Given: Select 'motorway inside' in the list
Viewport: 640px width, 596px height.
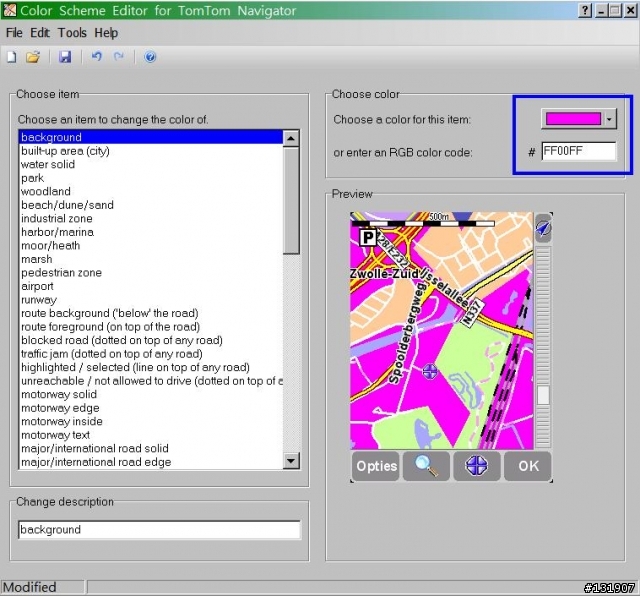Looking at the screenshot, I should point(151,421).
